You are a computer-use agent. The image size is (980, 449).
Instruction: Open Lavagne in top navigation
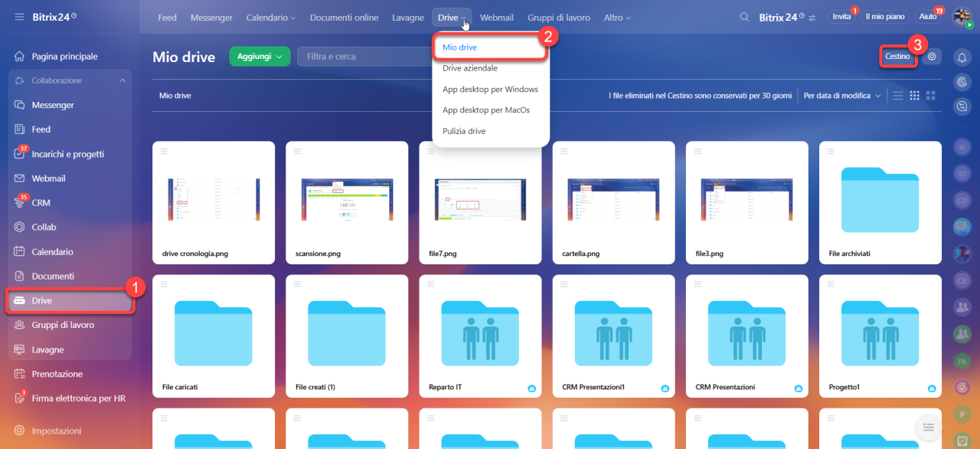[x=408, y=18]
